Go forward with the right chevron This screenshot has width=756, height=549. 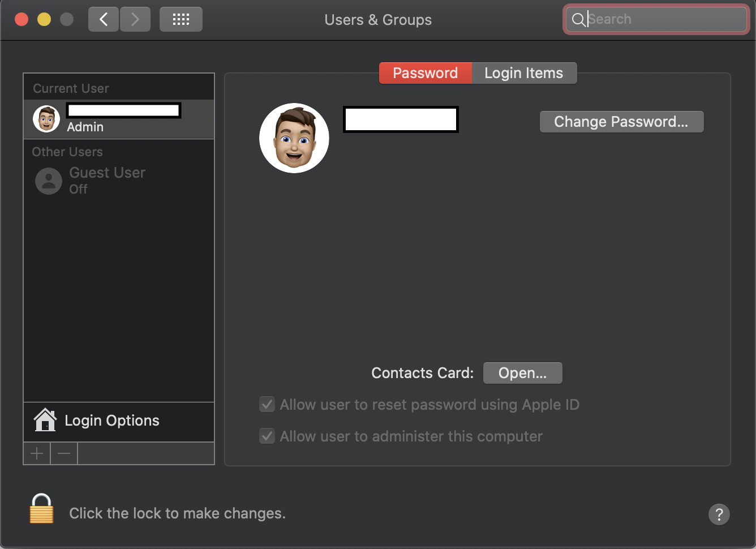[x=135, y=20]
